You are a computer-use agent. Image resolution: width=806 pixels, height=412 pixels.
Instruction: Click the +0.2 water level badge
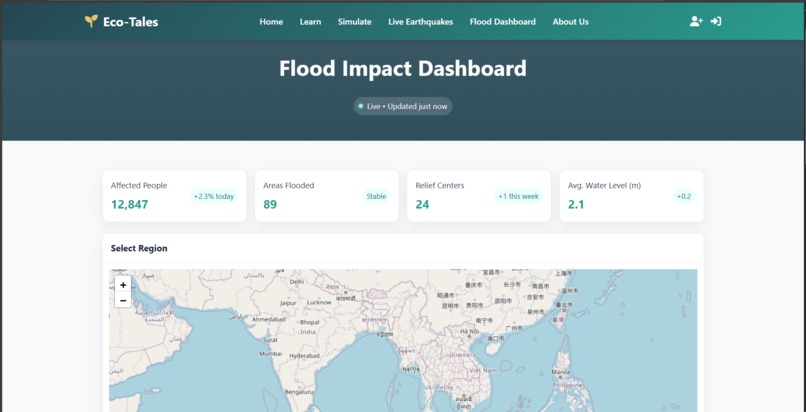coord(684,196)
